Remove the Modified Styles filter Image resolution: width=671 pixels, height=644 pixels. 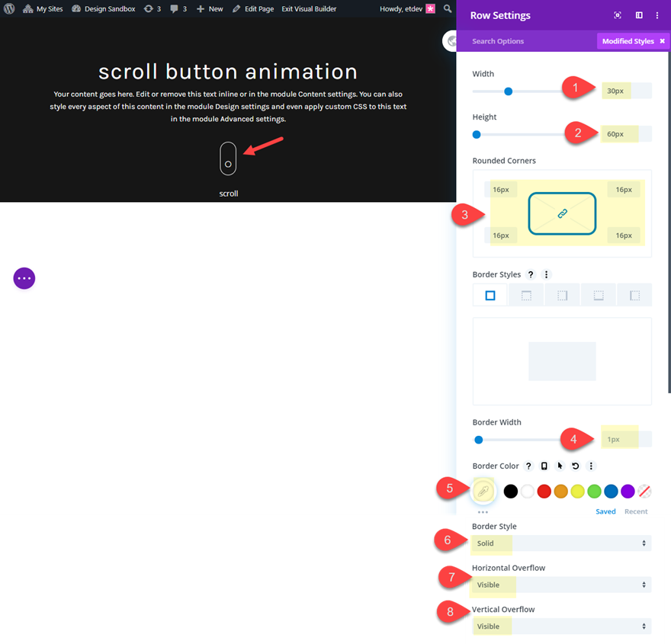(x=660, y=40)
